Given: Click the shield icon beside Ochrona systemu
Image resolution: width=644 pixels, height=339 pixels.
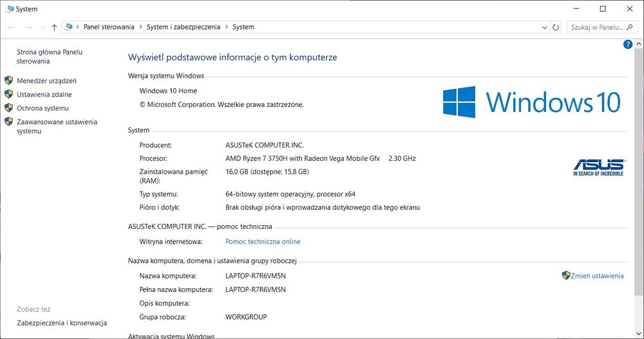Looking at the screenshot, I should [8, 107].
